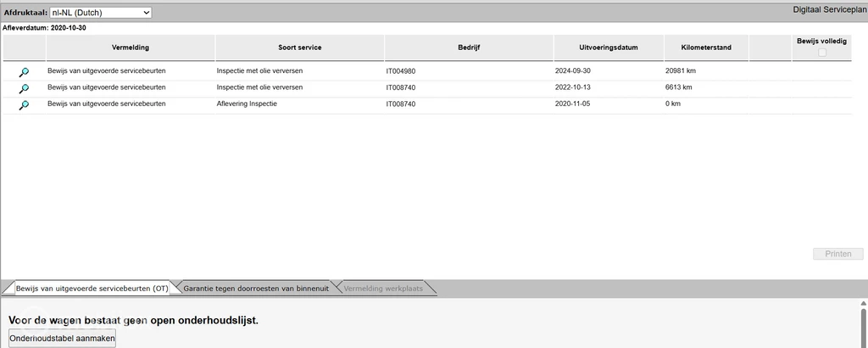Click the Uitvoeringsdatum column header
This screenshot has width=868, height=348.
coord(608,48)
